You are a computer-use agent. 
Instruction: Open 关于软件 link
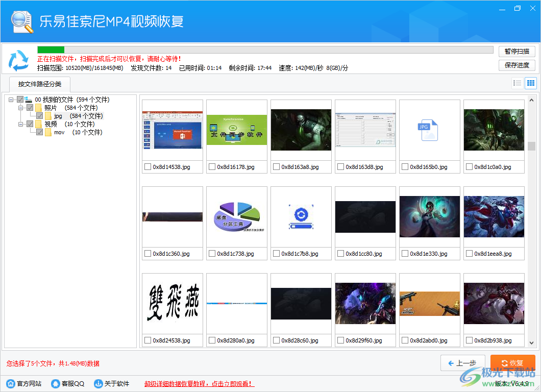[x=116, y=384]
